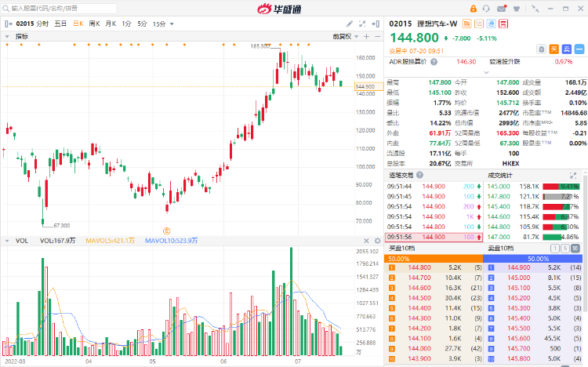
Task: Click the 通 stock connect badge
Action: [491, 24]
